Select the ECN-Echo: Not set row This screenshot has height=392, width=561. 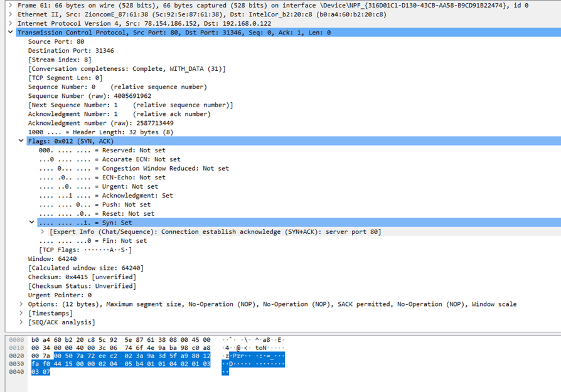click(x=102, y=177)
